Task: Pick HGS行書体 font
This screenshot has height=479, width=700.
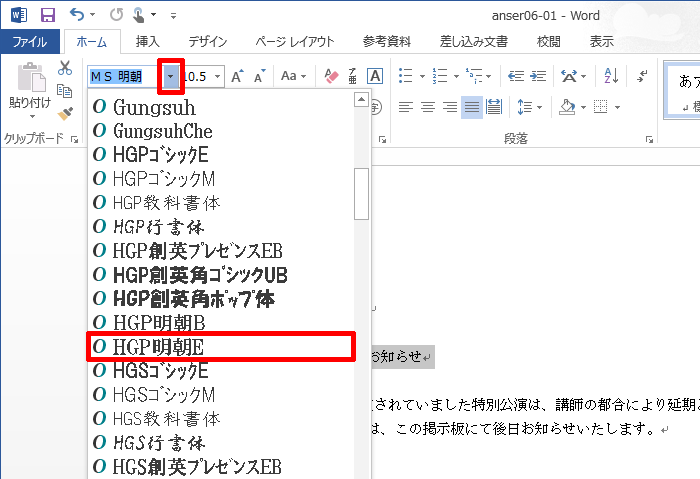Action: 222,443
